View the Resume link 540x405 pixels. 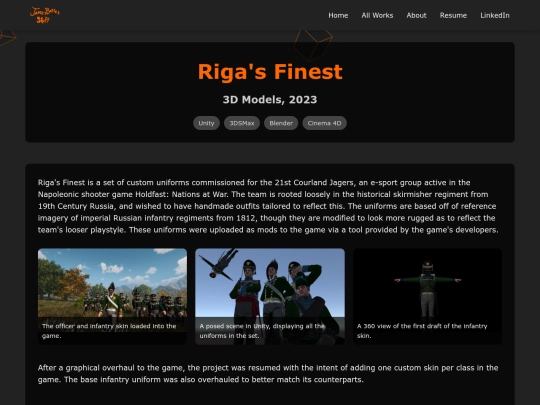click(453, 15)
